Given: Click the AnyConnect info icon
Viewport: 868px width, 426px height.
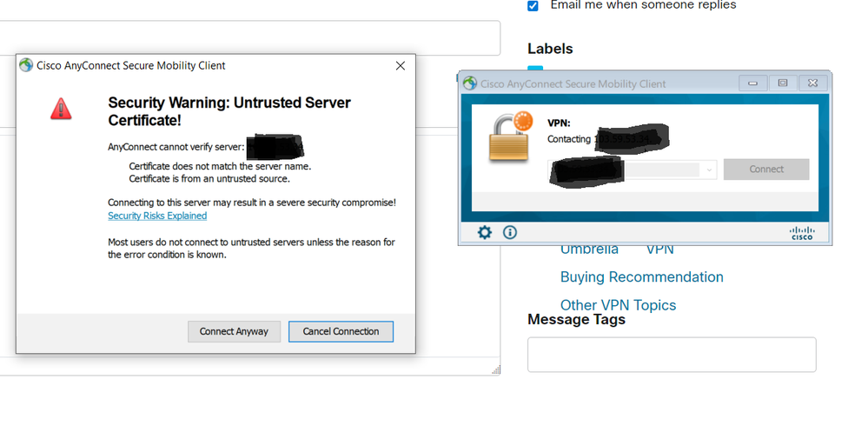Looking at the screenshot, I should pos(510,233).
